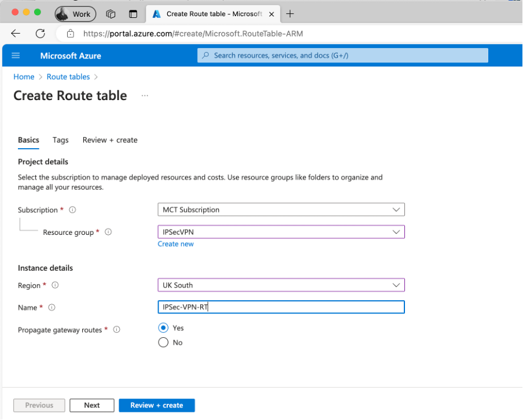Expand the Resource group dropdown
Image resolution: width=523 pixels, height=420 pixels.
click(281, 232)
